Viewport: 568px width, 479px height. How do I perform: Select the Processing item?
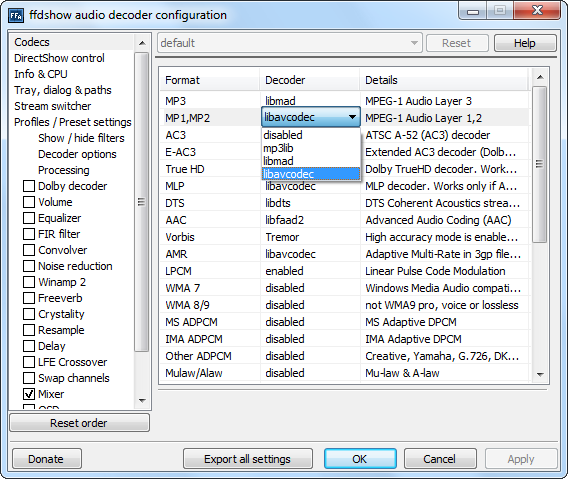click(64, 170)
